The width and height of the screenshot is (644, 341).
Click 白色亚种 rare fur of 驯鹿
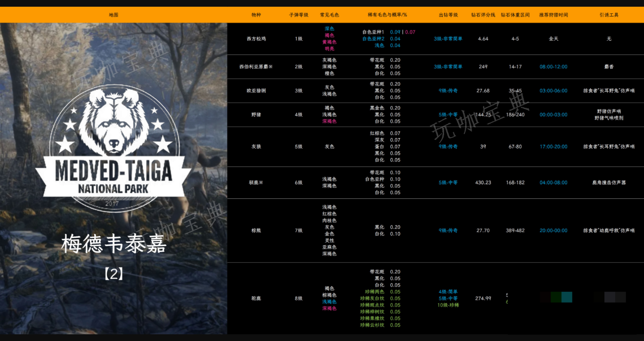point(375,179)
